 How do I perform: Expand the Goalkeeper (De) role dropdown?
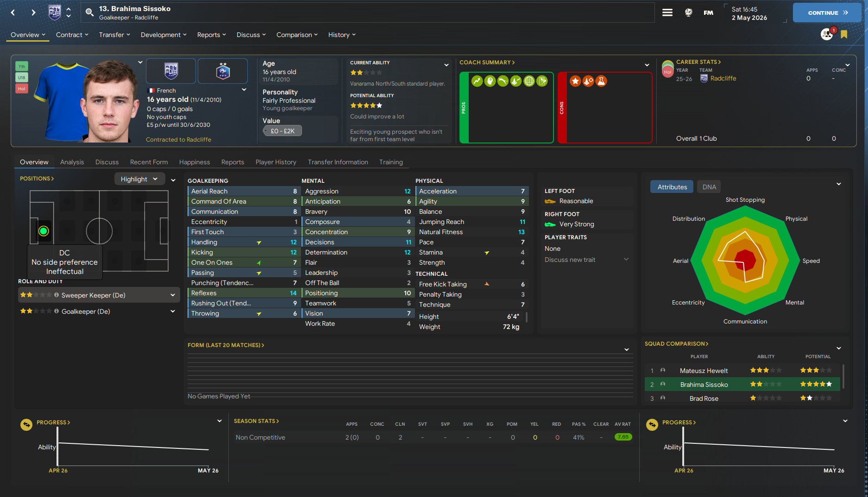[x=173, y=311]
